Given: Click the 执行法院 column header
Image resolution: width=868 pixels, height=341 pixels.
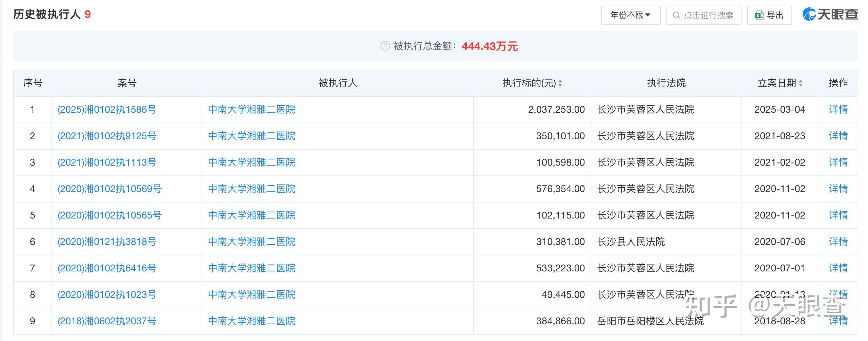Looking at the screenshot, I should click(x=666, y=83).
